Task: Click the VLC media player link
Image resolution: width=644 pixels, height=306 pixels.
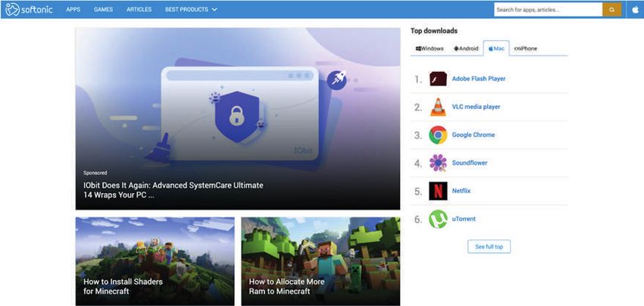Action: [x=476, y=107]
